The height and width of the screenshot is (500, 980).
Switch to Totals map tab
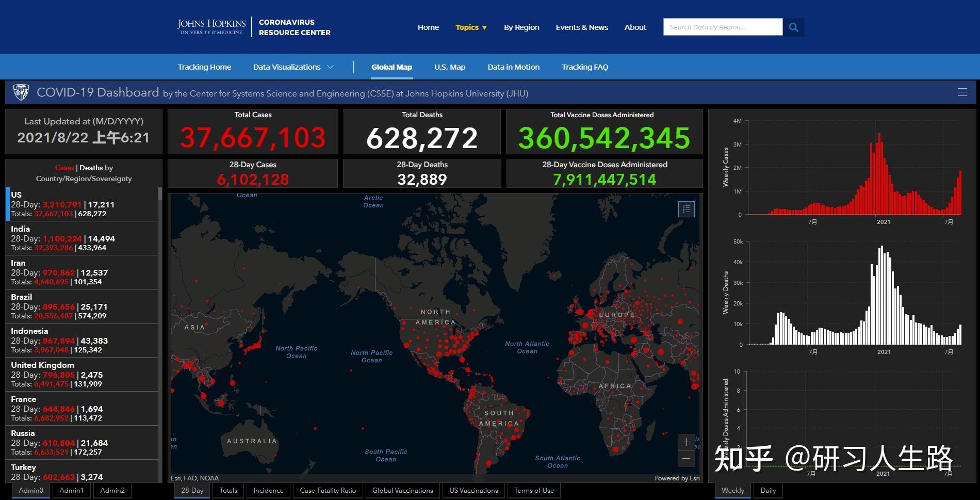[228, 490]
